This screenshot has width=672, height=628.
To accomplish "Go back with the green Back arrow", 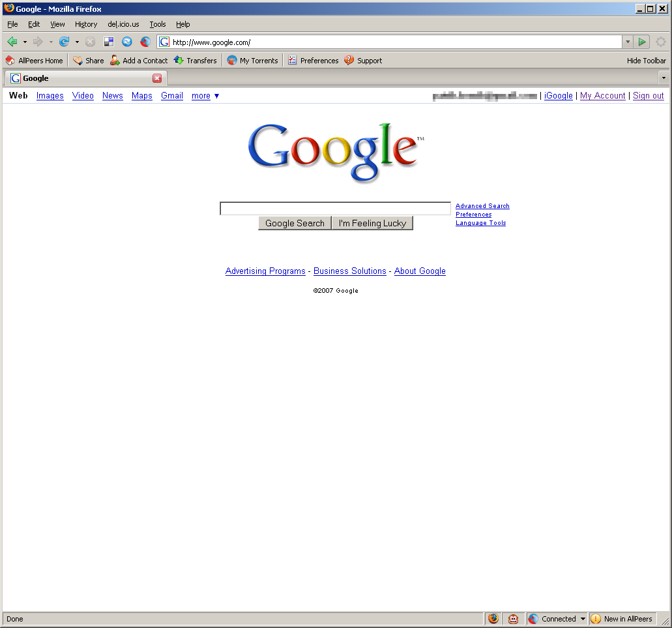I will (12, 42).
